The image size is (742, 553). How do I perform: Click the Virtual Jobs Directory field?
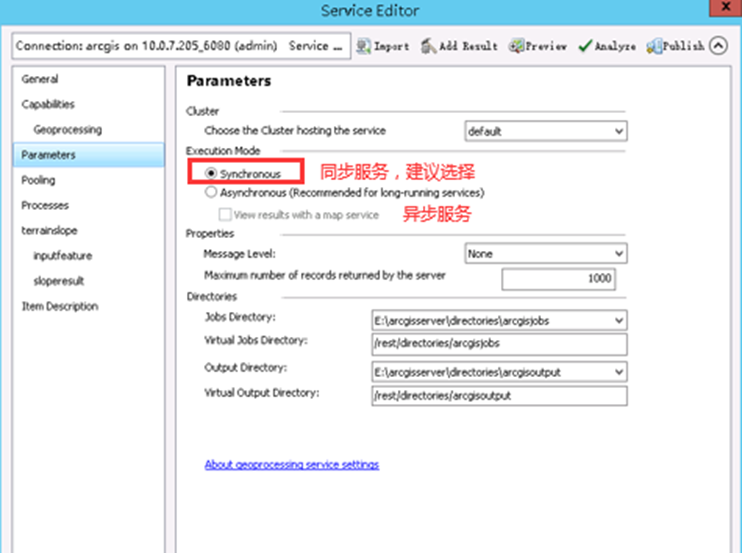tap(499, 344)
